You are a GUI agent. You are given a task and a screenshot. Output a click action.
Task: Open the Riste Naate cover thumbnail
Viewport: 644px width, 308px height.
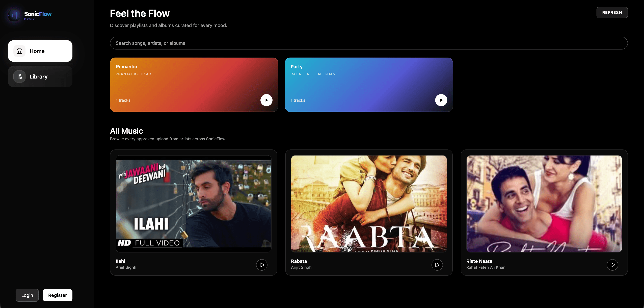pos(544,204)
